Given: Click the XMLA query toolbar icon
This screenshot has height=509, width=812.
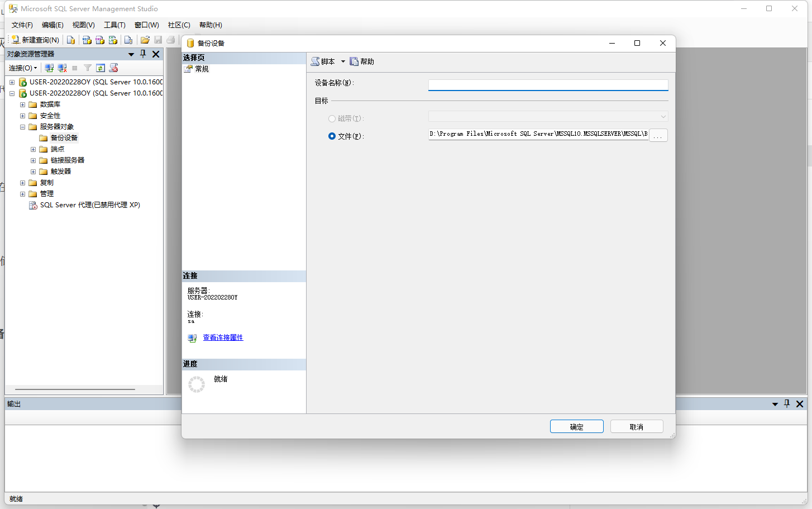Looking at the screenshot, I should point(113,40).
